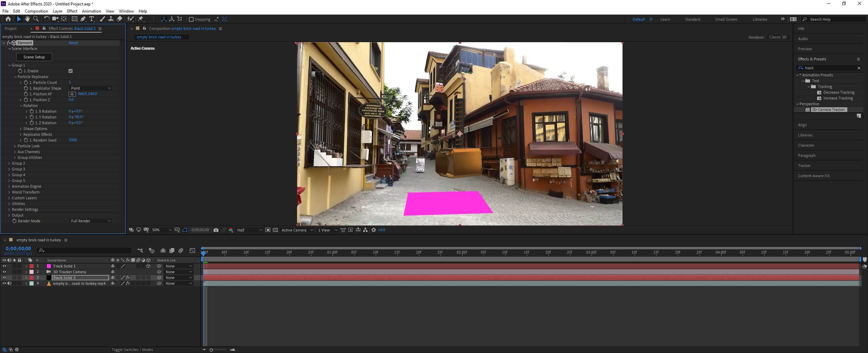This screenshot has height=353, width=868.
Task: Choose the Zoom magnifier tool
Action: [36, 19]
